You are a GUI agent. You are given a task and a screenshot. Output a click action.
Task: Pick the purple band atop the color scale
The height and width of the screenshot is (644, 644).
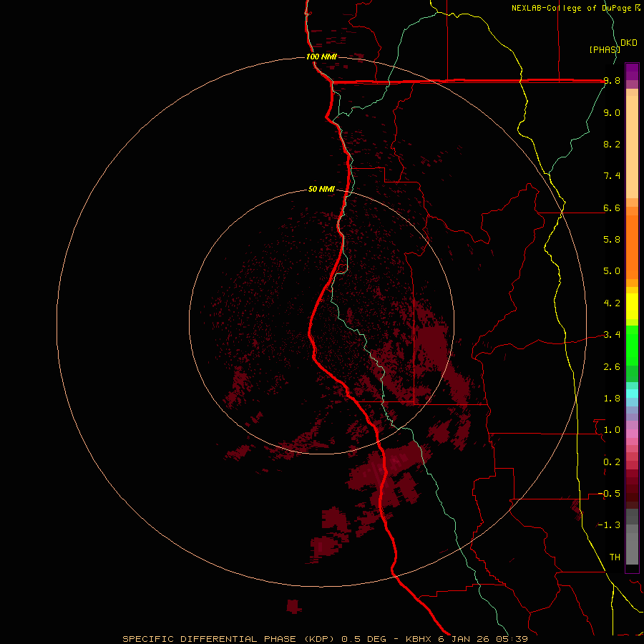(x=632, y=72)
